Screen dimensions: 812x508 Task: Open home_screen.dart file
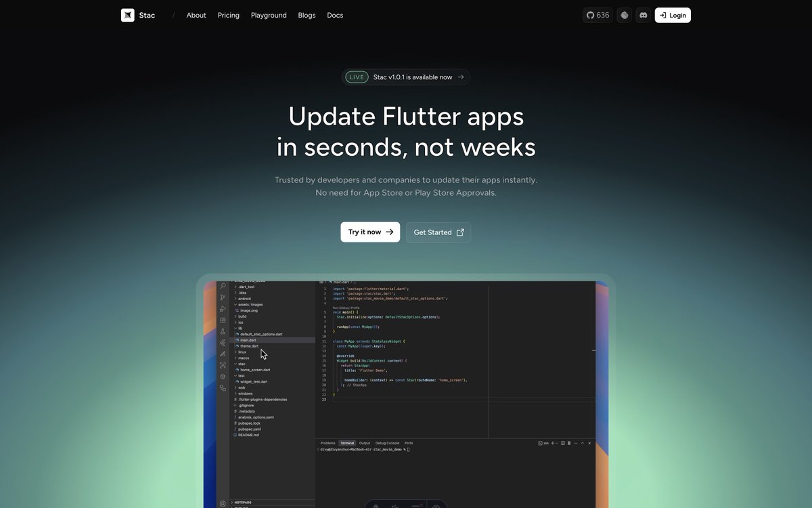coord(254,370)
